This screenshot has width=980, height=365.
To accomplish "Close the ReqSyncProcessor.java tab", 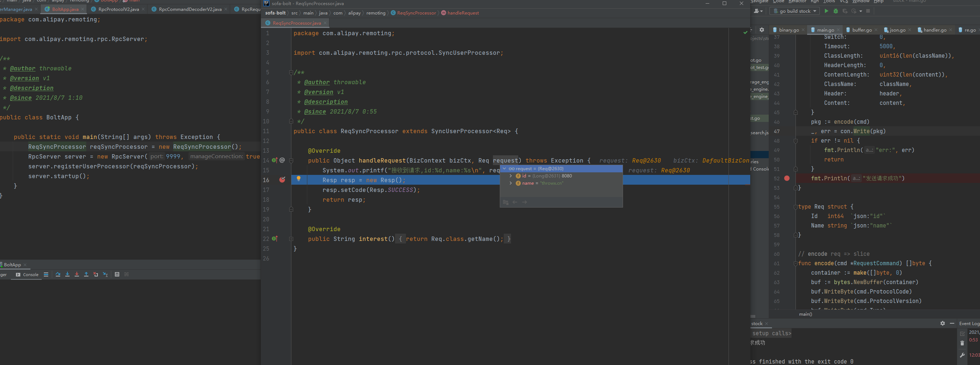I will coord(325,23).
